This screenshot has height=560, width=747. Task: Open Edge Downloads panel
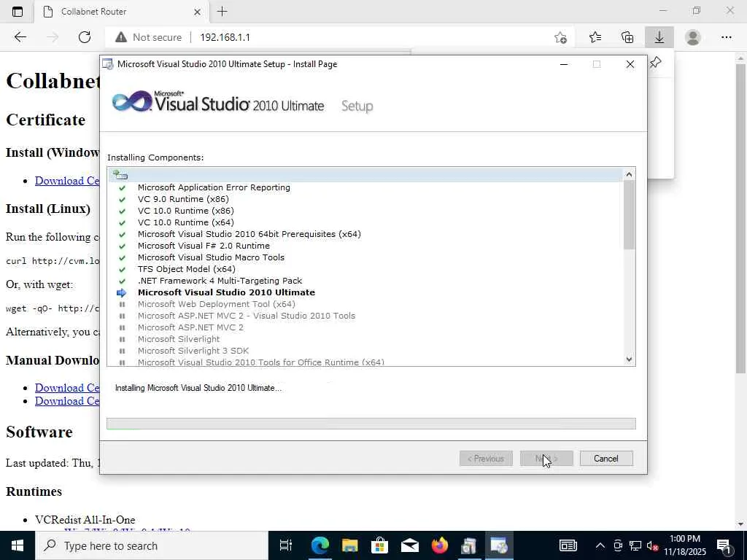tap(659, 37)
